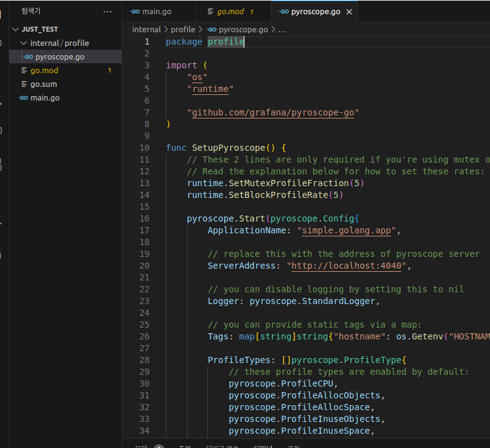
Task: Switch to the go.mod tab
Action: [231, 12]
